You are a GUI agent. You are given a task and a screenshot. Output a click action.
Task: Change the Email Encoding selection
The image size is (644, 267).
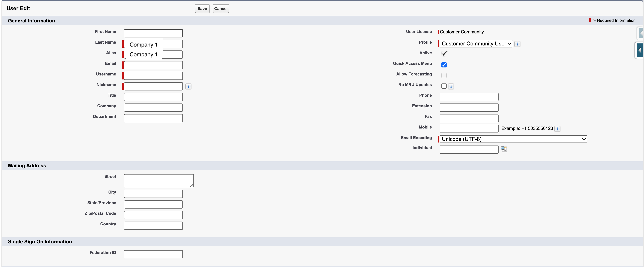click(x=513, y=139)
